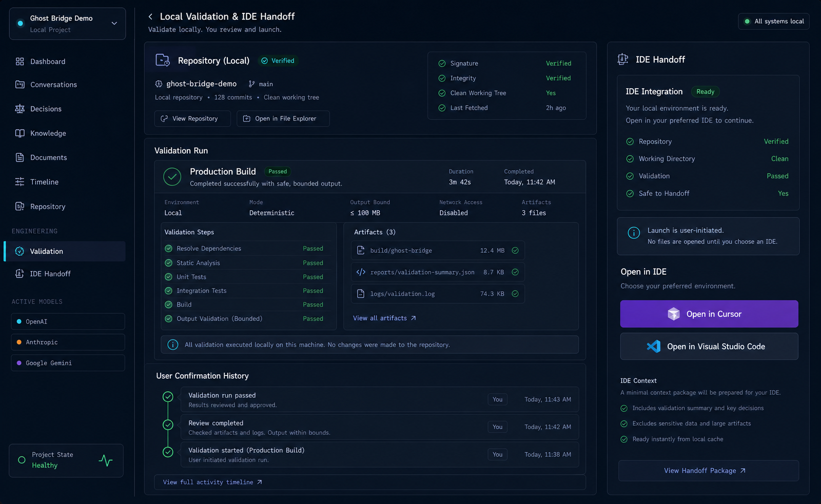Screen dimensions: 821x504
Task: Click the Dashboard grid icon
Action: pyautogui.click(x=19, y=62)
